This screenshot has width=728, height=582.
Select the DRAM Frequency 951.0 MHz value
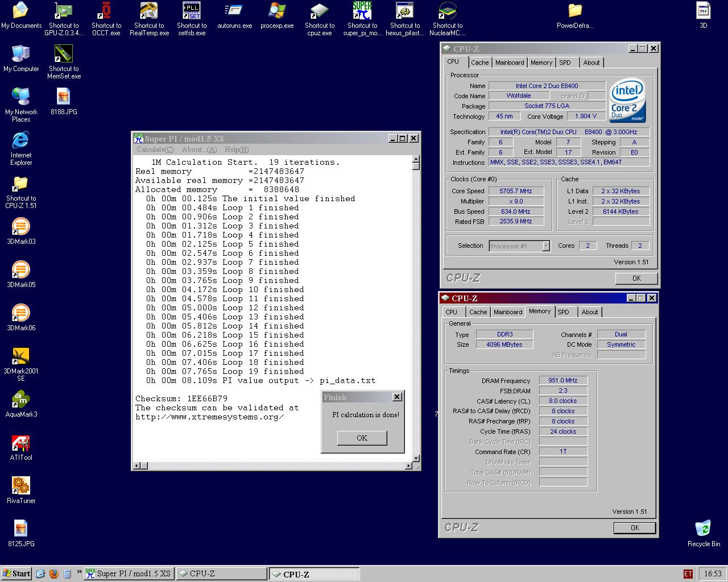click(563, 380)
